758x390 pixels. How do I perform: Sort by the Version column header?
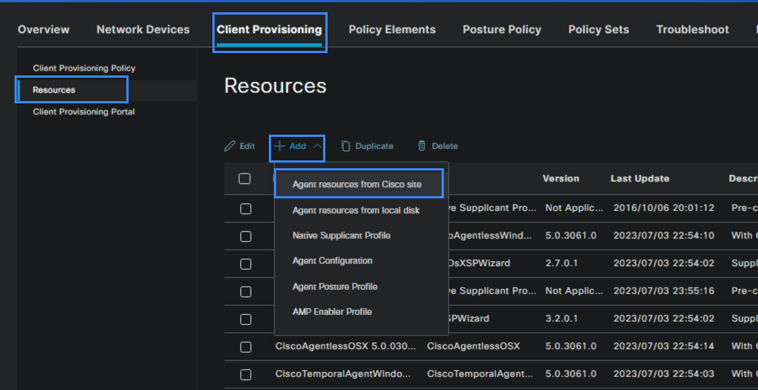pos(561,179)
